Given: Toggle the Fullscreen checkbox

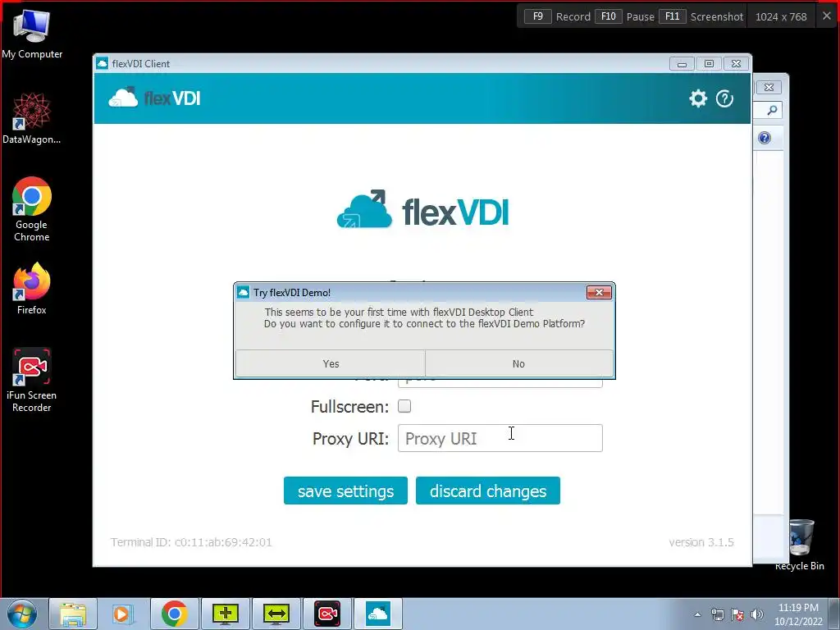Looking at the screenshot, I should (x=404, y=406).
